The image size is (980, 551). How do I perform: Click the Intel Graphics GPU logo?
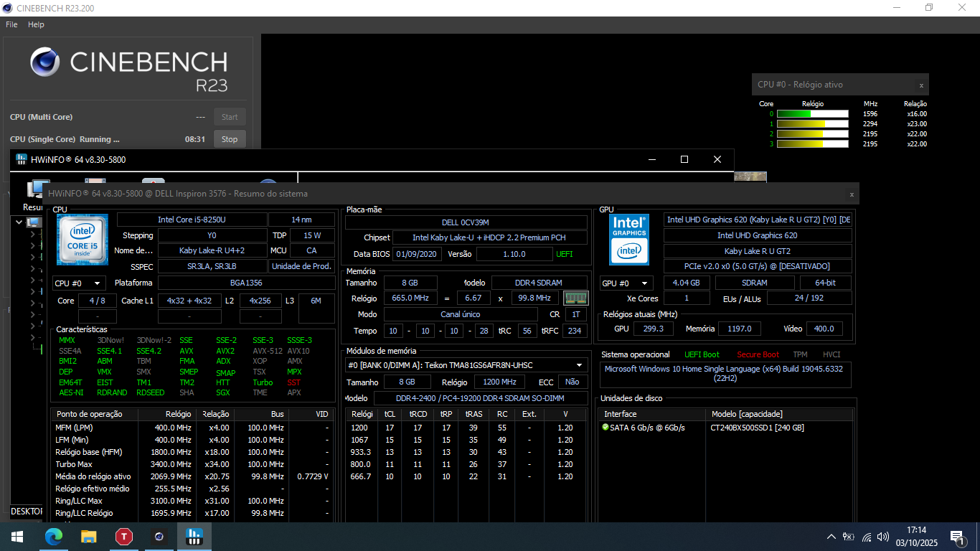(x=629, y=240)
